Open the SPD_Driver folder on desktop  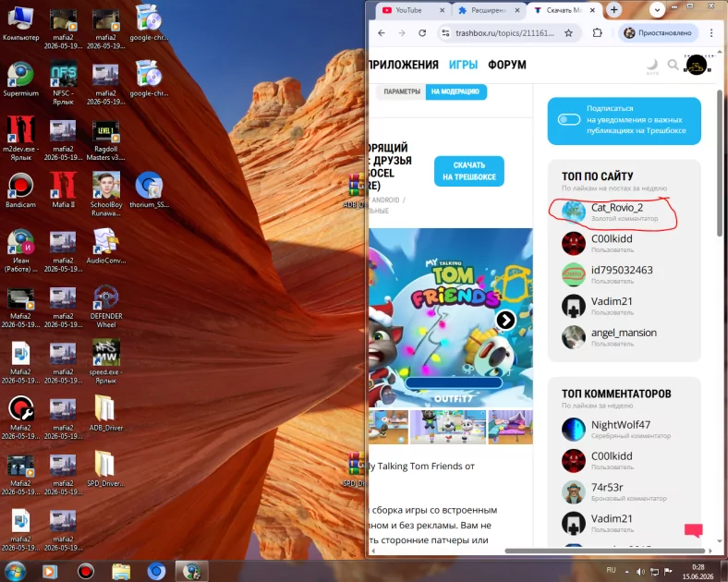coord(106,468)
